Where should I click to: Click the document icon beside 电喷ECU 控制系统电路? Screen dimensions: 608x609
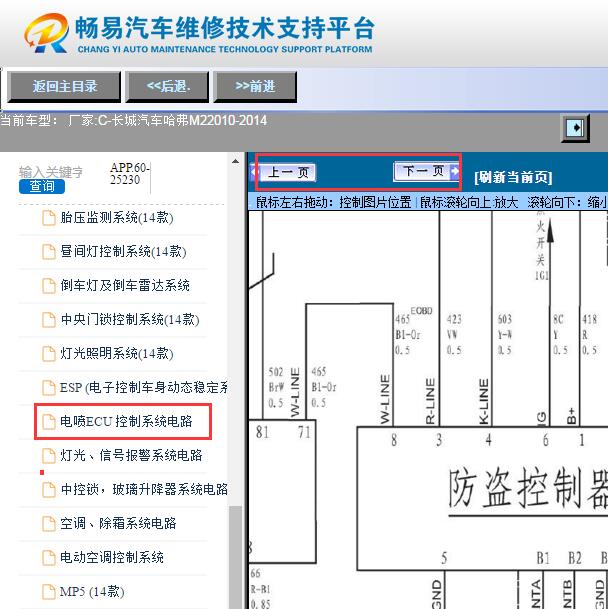click(x=49, y=422)
